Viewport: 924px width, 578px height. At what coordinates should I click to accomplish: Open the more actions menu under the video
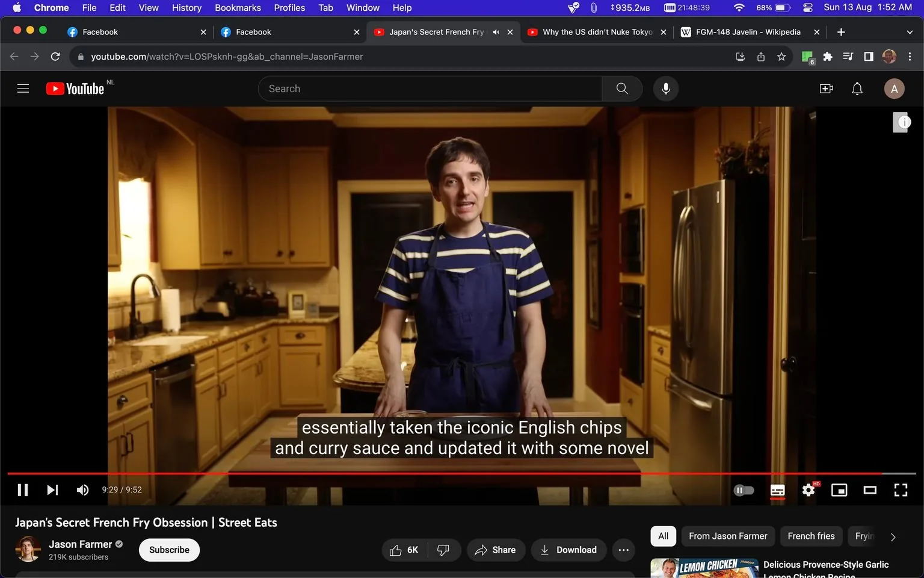pos(623,550)
